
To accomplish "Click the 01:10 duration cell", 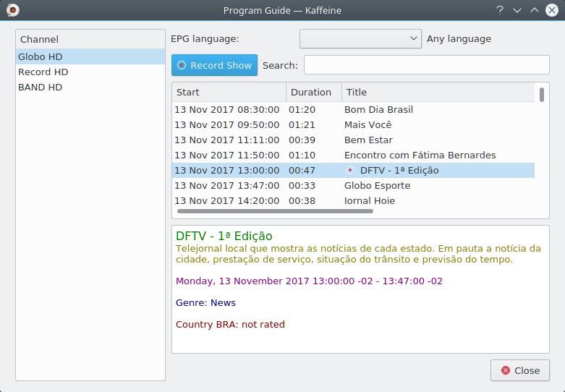I will 302,155.
